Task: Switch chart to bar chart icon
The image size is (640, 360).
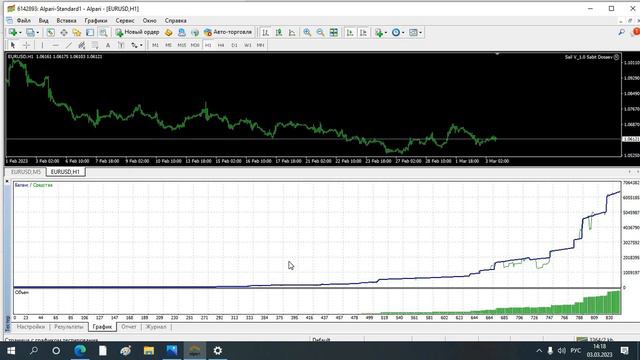Action: (x=265, y=33)
